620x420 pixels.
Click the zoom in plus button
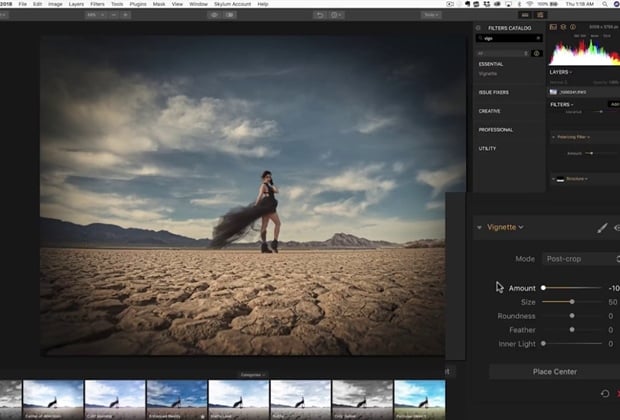[x=126, y=15]
